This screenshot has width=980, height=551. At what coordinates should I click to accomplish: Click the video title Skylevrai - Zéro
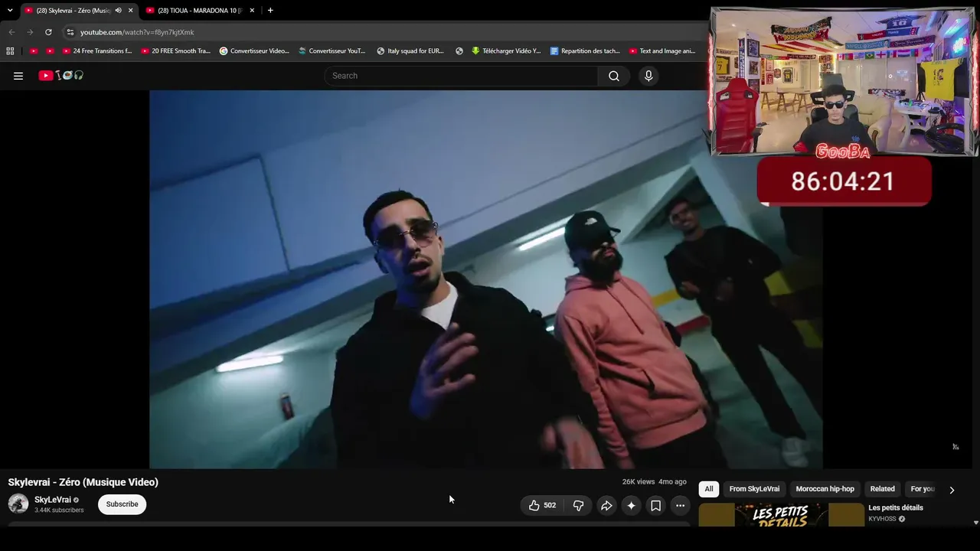coord(83,482)
